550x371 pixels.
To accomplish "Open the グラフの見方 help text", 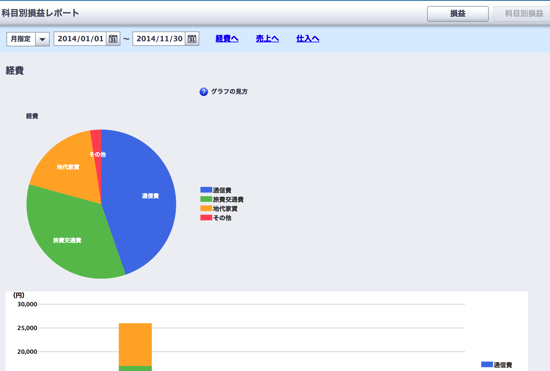I will (229, 92).
